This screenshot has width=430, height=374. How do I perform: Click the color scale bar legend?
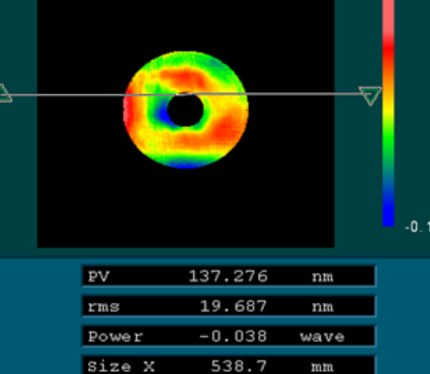pyautogui.click(x=388, y=113)
